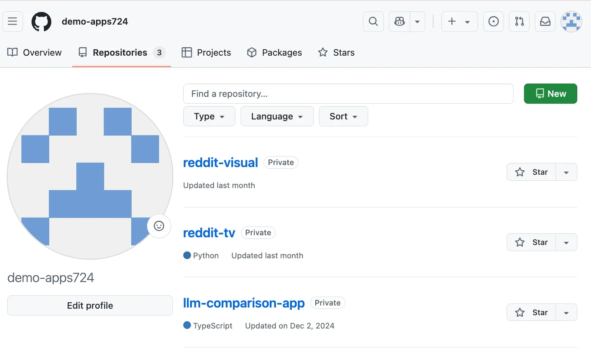Open the Projects tab
591x364 pixels.
206,52
